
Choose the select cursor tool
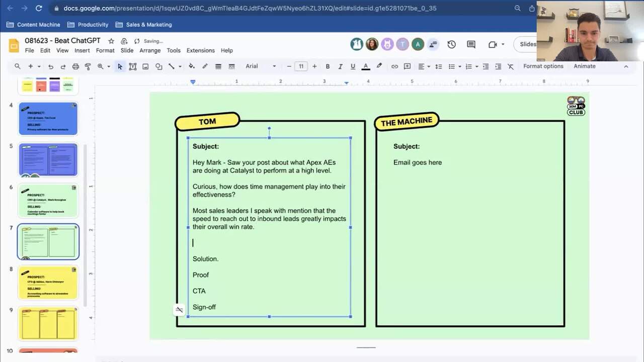click(120, 66)
